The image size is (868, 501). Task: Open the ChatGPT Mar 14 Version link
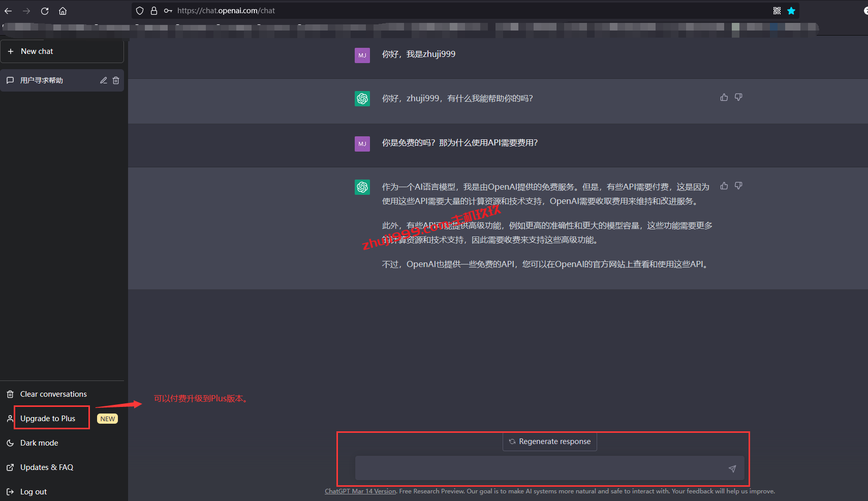coord(360,491)
